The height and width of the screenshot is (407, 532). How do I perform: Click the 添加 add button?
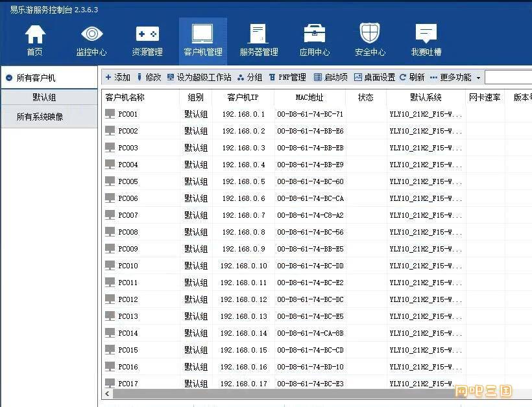tap(117, 77)
